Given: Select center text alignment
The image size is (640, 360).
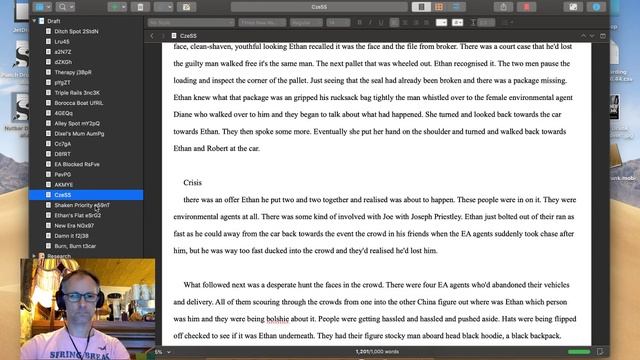Looking at the screenshot, I should pos(405,22).
